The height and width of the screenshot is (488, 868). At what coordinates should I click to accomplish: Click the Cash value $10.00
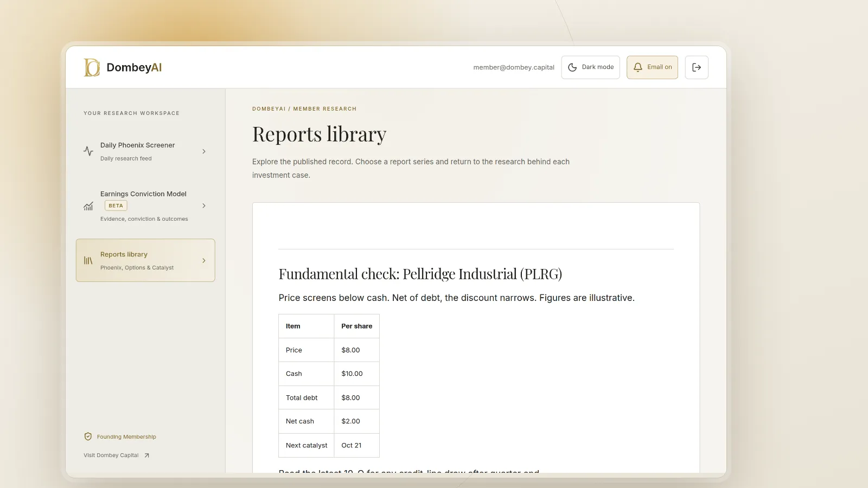pos(352,374)
